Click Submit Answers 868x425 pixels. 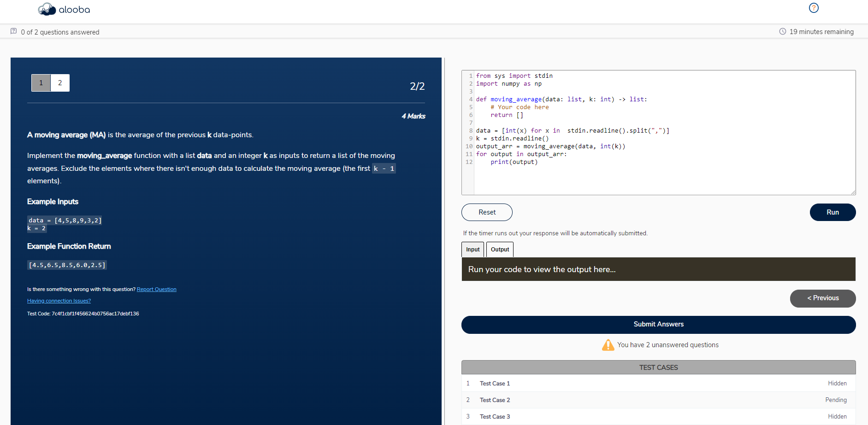[x=658, y=325]
